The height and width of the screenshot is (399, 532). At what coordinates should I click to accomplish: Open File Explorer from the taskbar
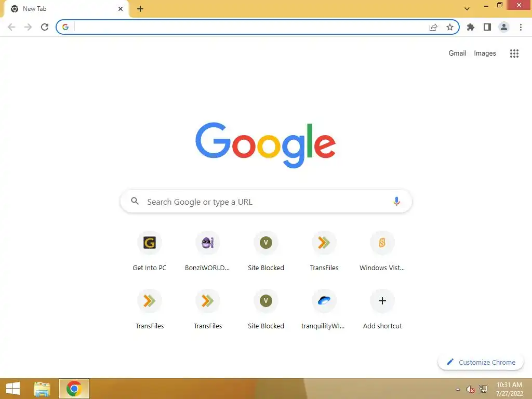click(x=42, y=389)
